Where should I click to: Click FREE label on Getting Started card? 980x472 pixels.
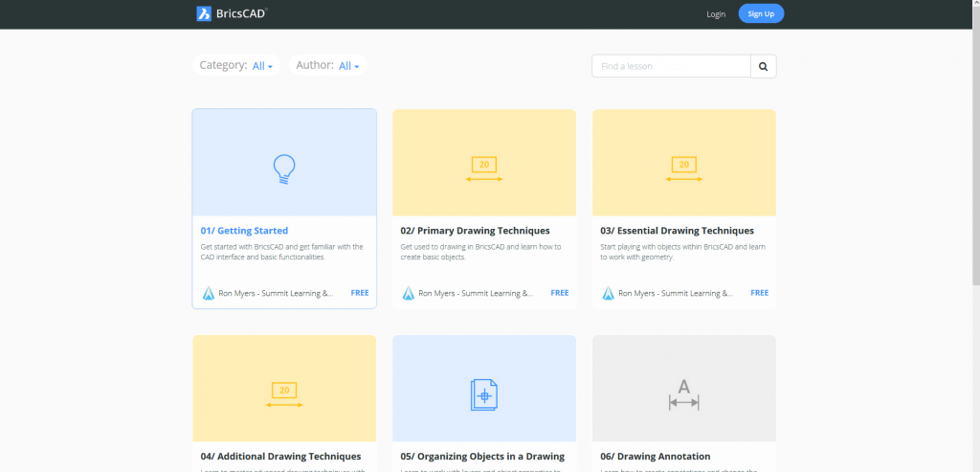click(x=360, y=293)
